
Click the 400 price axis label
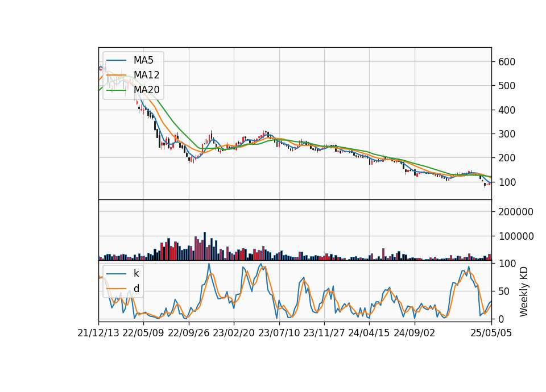coord(507,110)
